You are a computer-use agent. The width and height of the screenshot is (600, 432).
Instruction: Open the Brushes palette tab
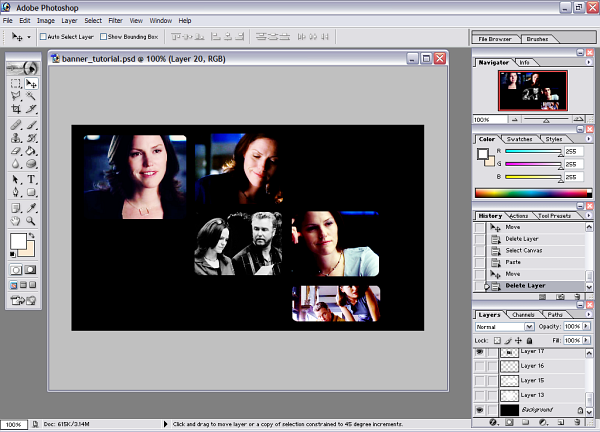[537, 39]
